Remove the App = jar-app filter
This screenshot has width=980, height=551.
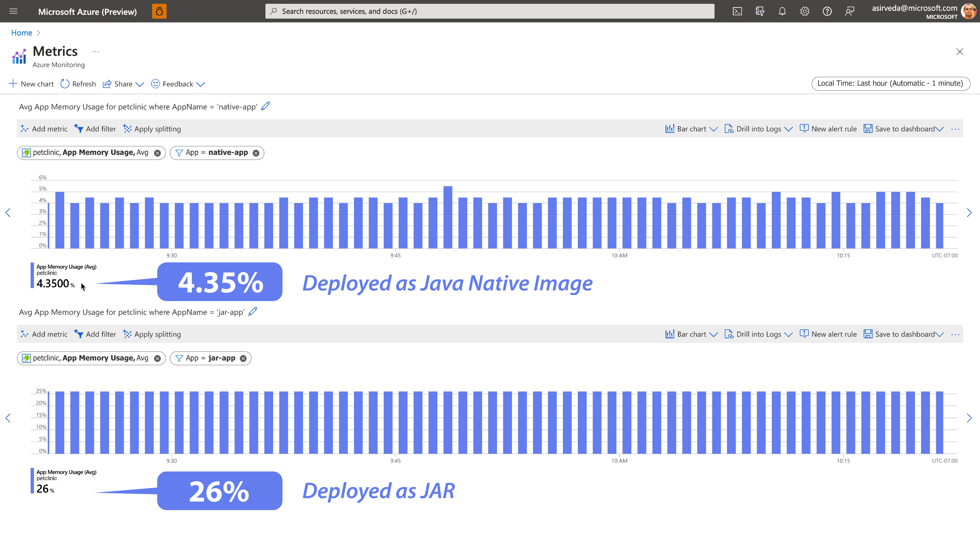tap(243, 358)
